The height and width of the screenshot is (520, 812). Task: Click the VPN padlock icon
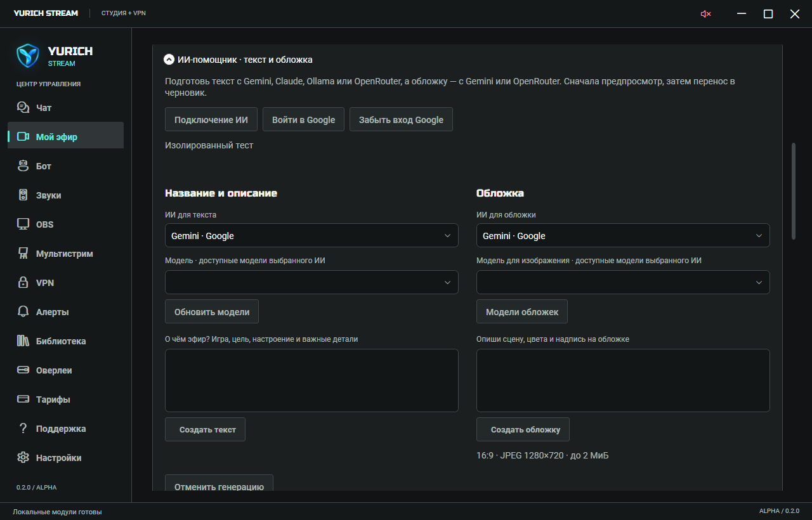click(x=23, y=283)
